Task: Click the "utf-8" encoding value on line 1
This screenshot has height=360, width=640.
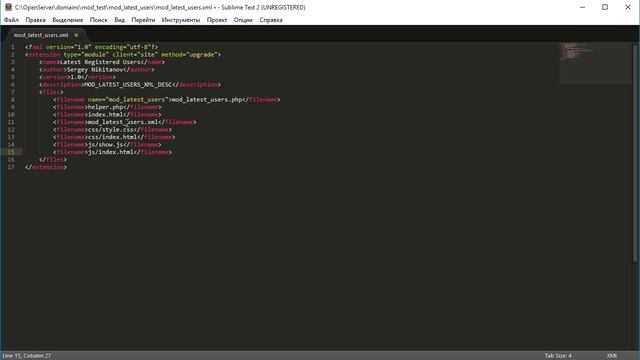Action: (139, 47)
